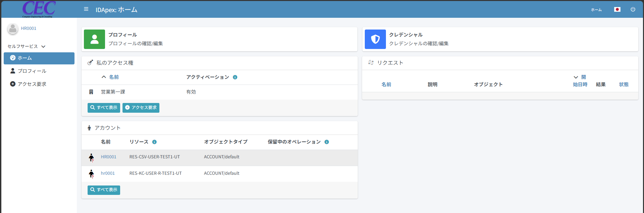Click the 有効 activation status

click(x=191, y=92)
